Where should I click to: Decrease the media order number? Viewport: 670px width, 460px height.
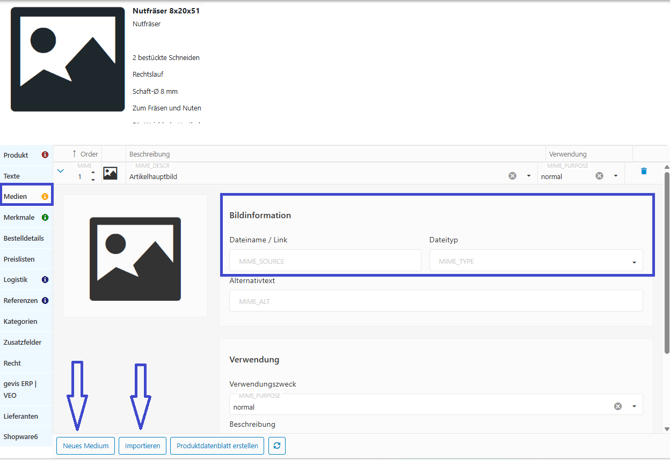point(93,180)
